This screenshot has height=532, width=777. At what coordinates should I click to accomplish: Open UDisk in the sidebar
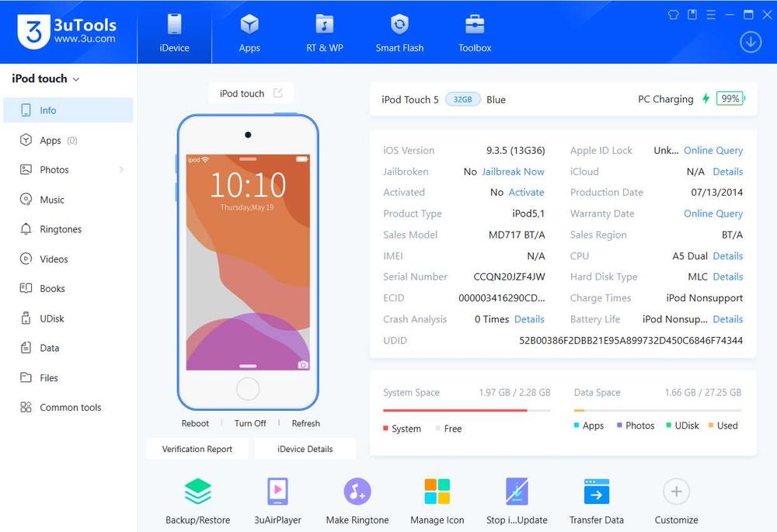click(x=68, y=318)
